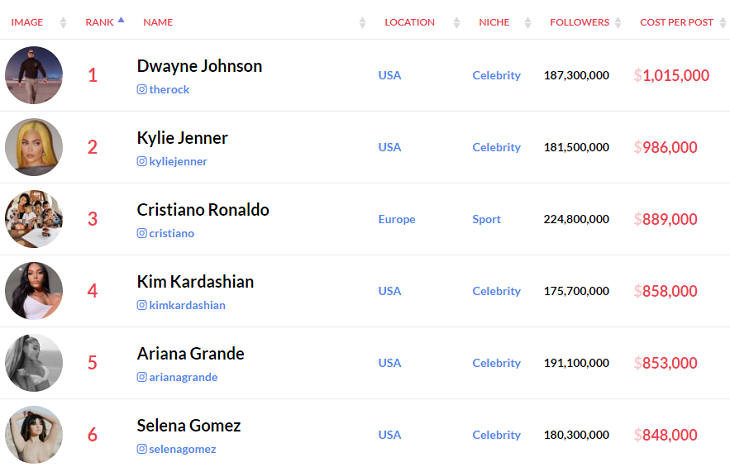Open Dwayne Johnson's profile photo

[x=34, y=76]
